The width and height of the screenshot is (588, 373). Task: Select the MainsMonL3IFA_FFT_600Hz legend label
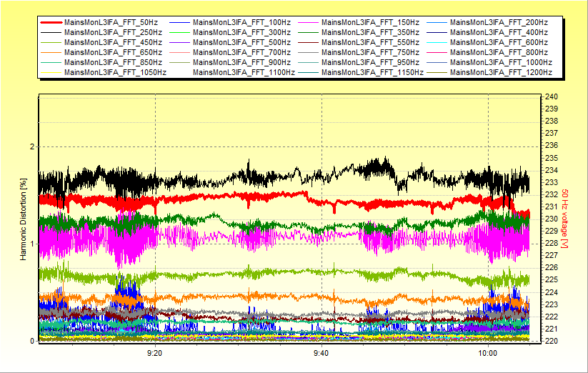[499, 42]
